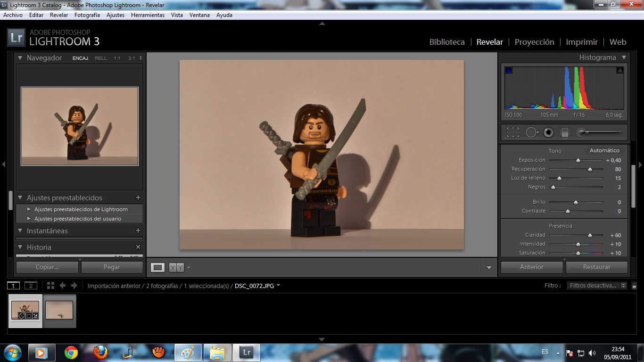The width and height of the screenshot is (644, 362).
Task: Hide the top module picker panel arrow
Action: point(322,24)
